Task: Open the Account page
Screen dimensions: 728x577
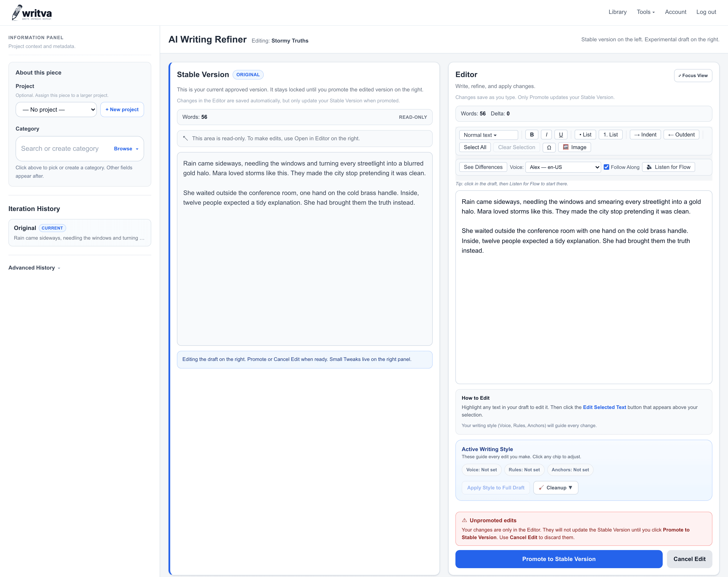Action: (675, 12)
